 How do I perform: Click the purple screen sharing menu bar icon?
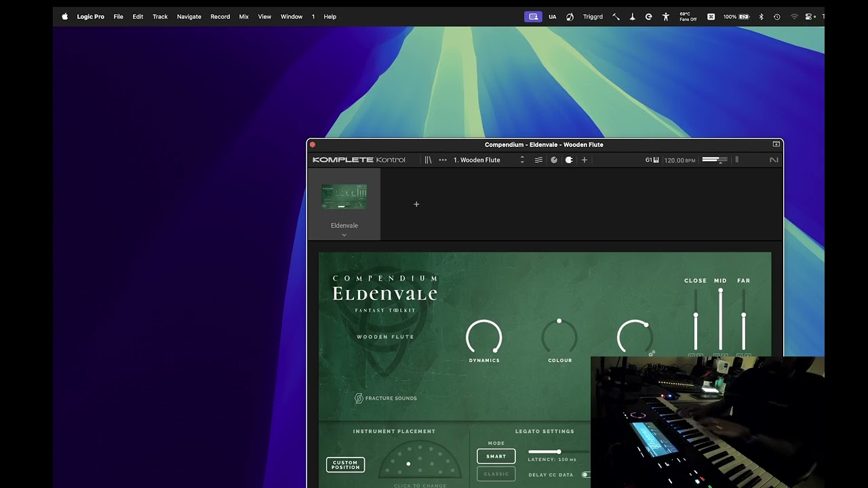click(x=533, y=16)
